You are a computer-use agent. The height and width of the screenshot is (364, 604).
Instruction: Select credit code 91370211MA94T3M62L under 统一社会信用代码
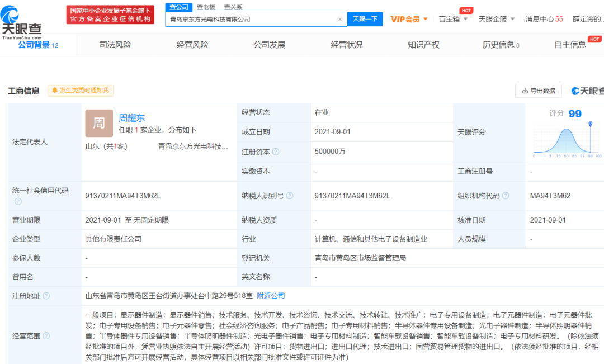pos(123,196)
